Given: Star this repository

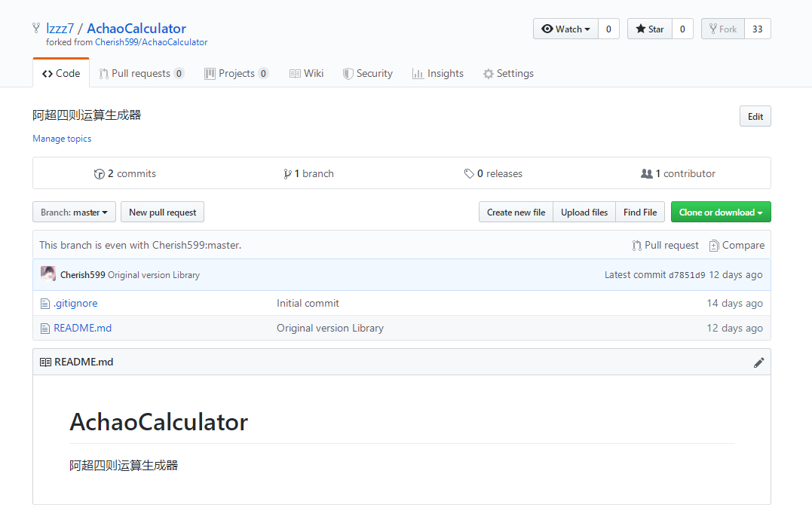Looking at the screenshot, I should point(650,29).
